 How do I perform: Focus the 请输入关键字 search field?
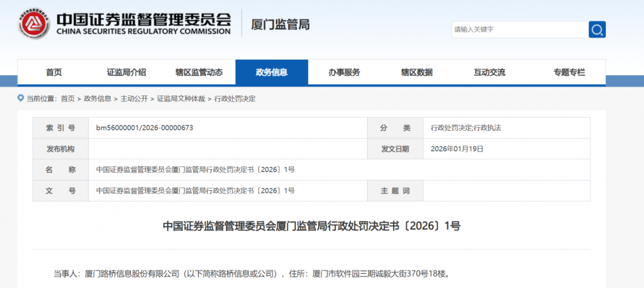[520, 30]
